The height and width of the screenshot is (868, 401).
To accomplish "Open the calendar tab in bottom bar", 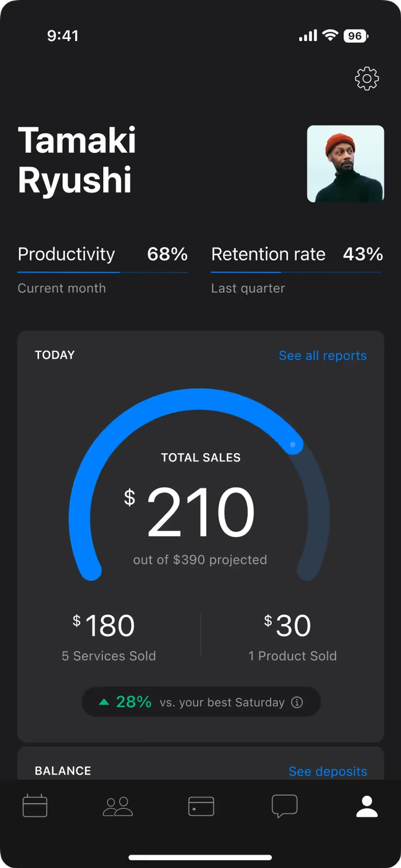I will click(35, 806).
